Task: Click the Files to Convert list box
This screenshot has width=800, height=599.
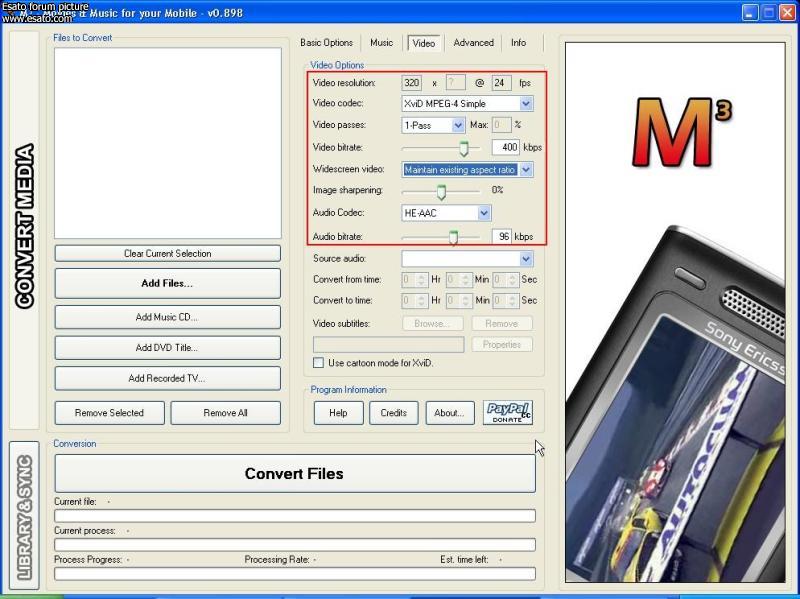Action: click(x=168, y=143)
